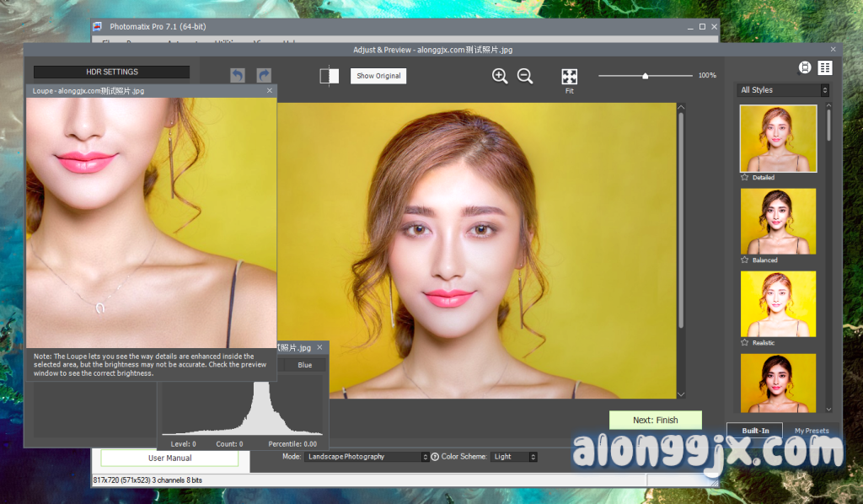Open the All Styles dropdown
Image resolution: width=863 pixels, height=504 pixels.
(x=783, y=90)
